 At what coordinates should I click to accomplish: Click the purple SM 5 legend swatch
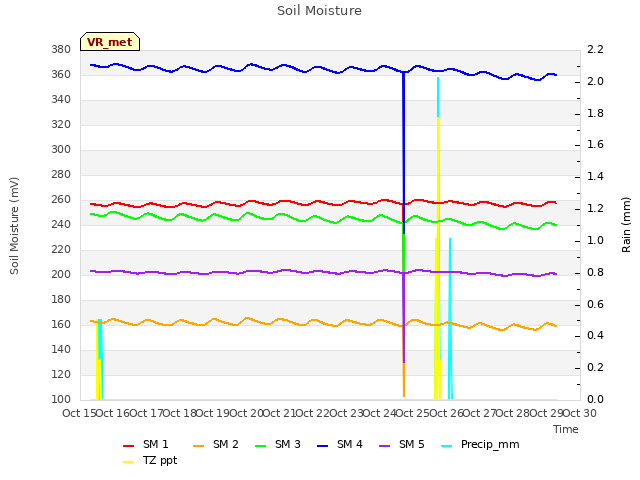click(384, 446)
